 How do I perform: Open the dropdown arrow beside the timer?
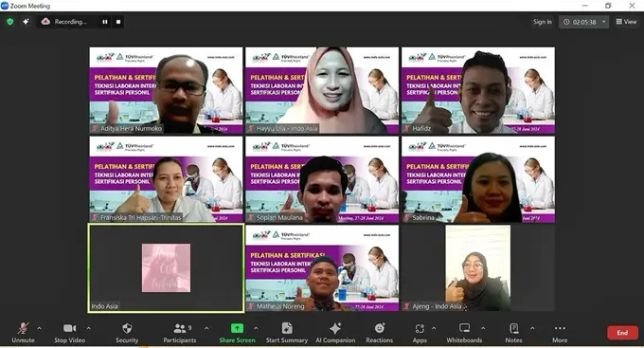pos(604,22)
